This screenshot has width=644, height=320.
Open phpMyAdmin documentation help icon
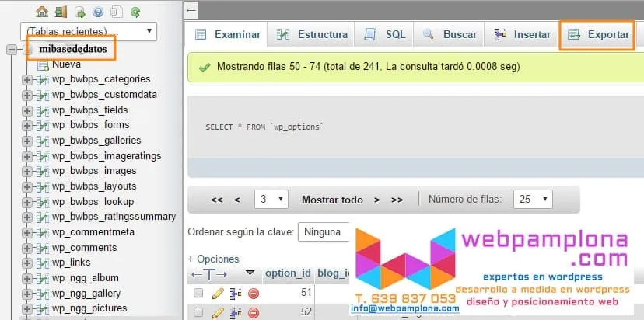pyautogui.click(x=98, y=12)
